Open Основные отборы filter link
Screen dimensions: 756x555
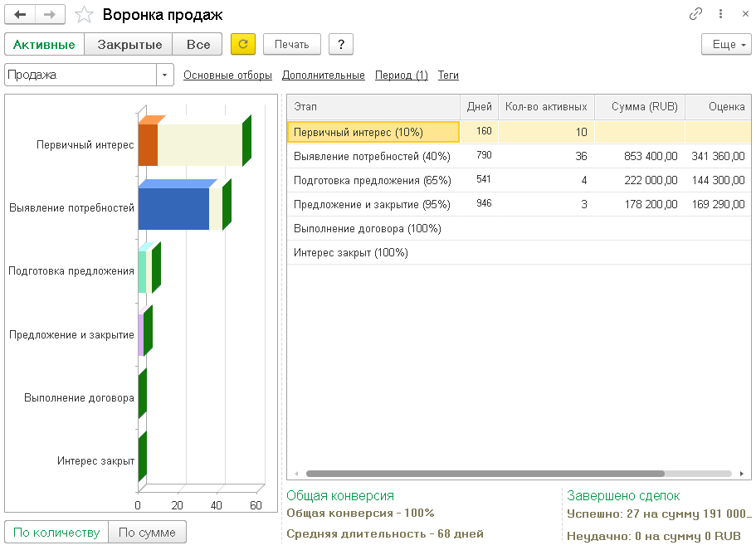(227, 75)
